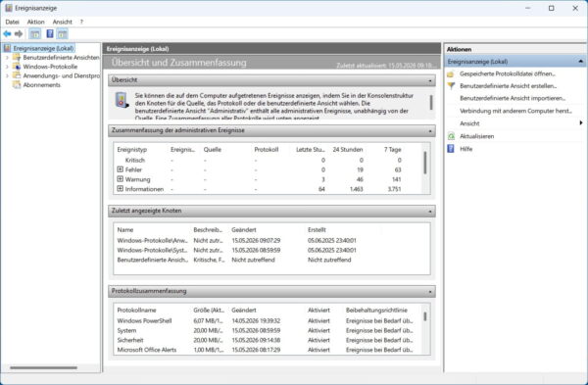The image size is (588, 385).
Task: Click the 24 Stunden column header
Action: pyautogui.click(x=348, y=150)
